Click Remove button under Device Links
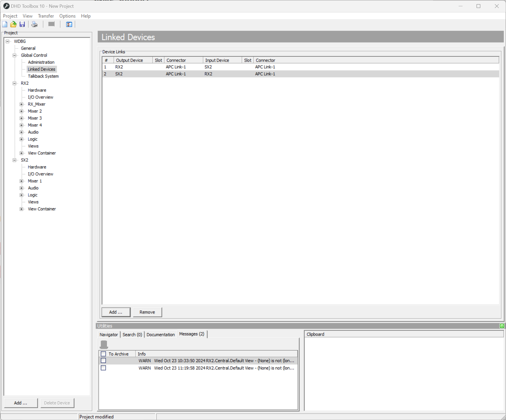 tap(147, 312)
